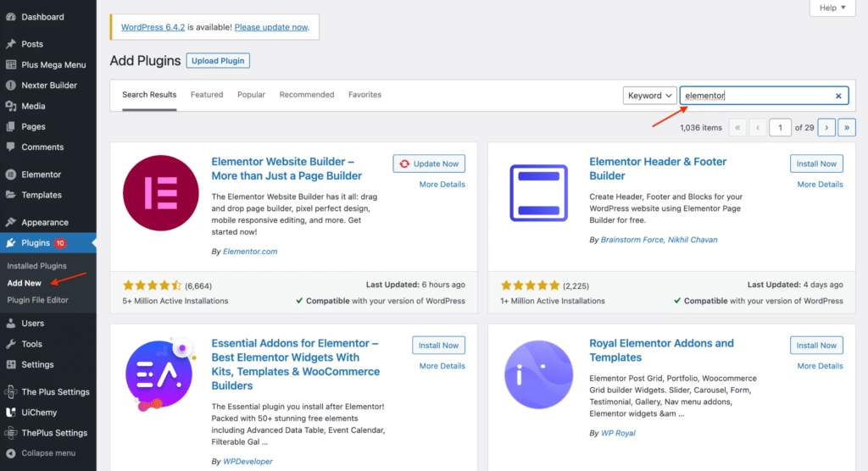Click The Plus Settings icon

(x=10, y=392)
